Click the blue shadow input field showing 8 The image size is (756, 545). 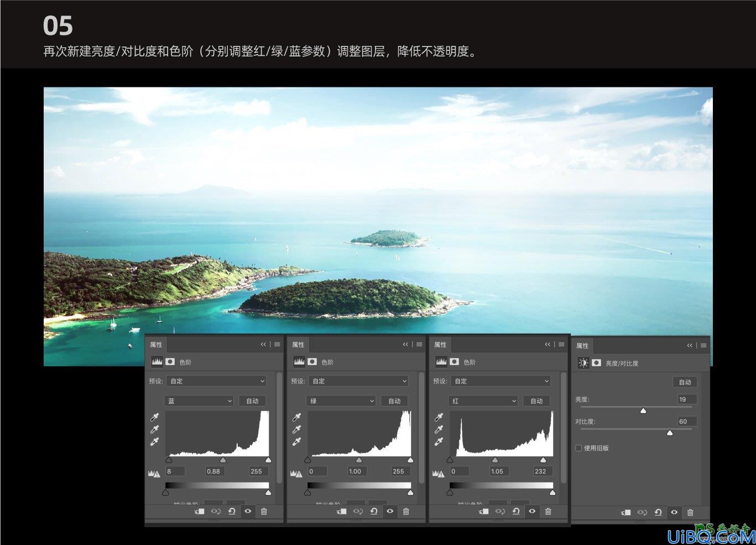click(175, 471)
